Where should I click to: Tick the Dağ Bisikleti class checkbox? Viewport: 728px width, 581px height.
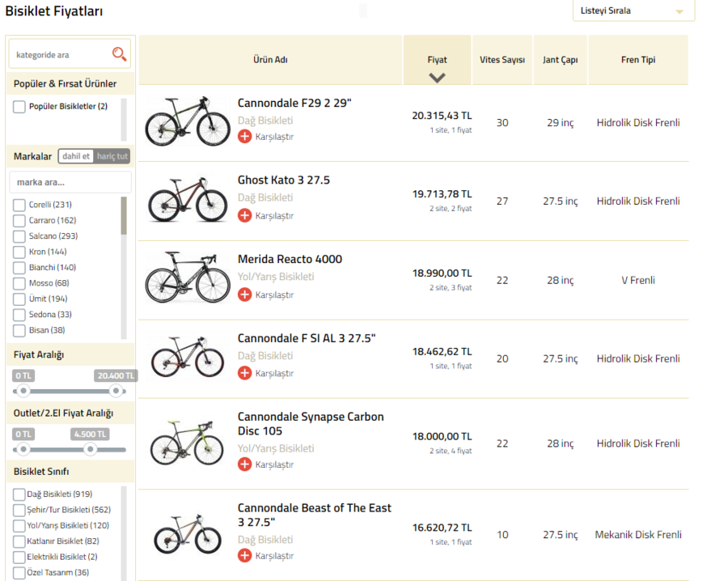coord(19,494)
